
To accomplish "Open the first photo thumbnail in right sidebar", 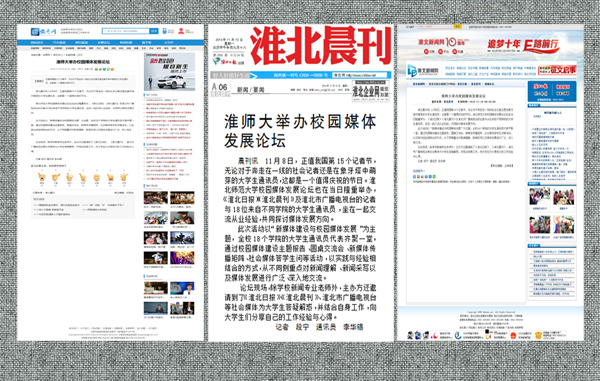I will click(540, 197).
